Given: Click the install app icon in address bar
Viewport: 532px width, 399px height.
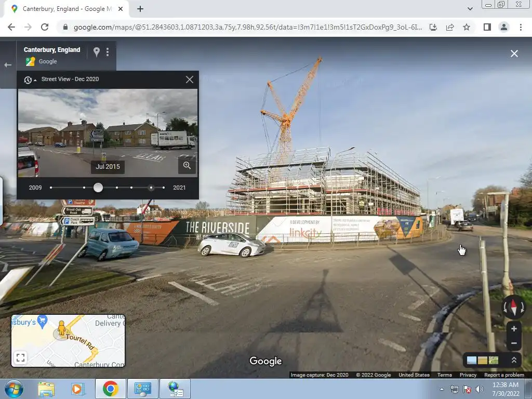Looking at the screenshot, I should [433, 27].
